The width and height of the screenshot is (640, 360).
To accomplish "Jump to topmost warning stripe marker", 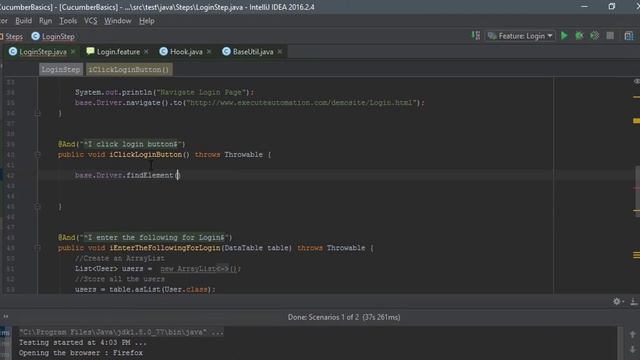I will click(636, 97).
